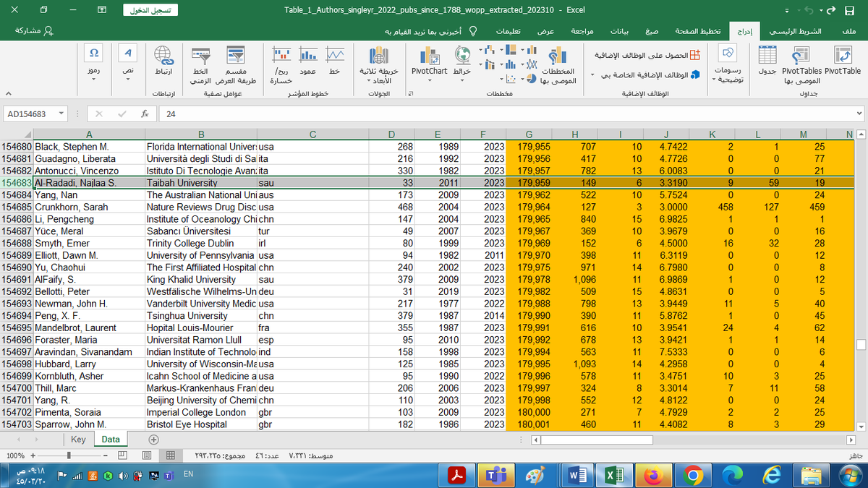Click the vertical scrollbar thumb

(x=860, y=344)
